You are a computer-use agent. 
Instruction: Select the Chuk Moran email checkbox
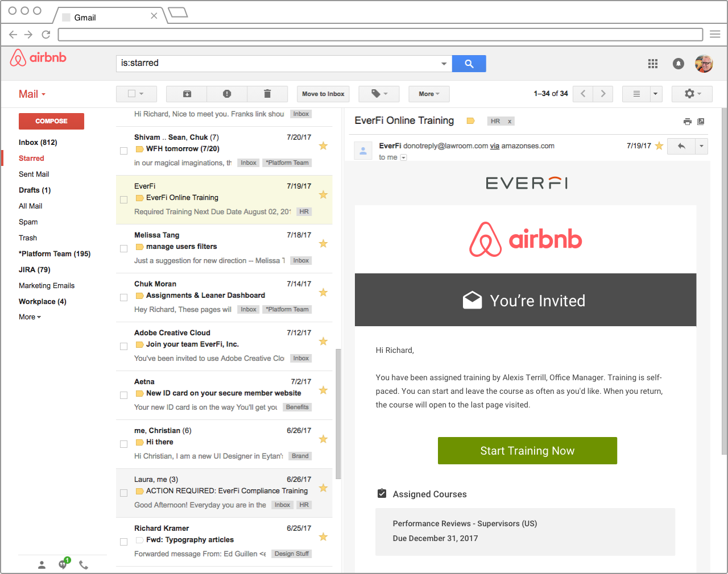[123, 297]
